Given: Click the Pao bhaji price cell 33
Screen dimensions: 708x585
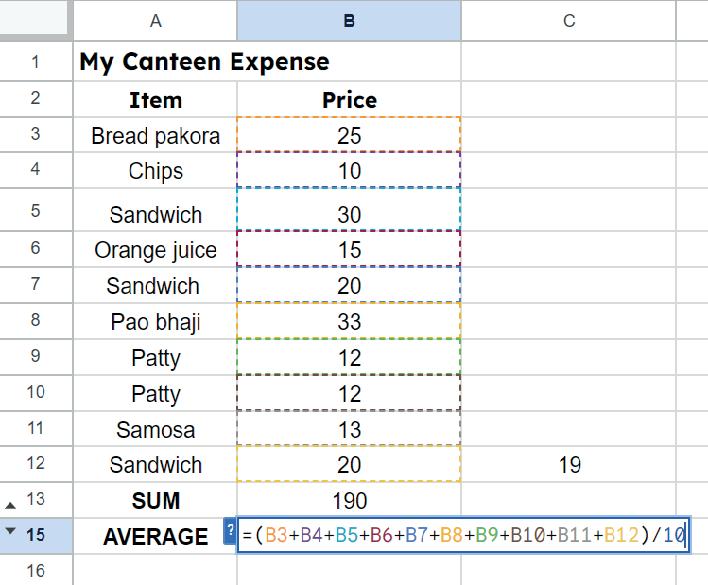Looking at the screenshot, I should coord(349,321).
